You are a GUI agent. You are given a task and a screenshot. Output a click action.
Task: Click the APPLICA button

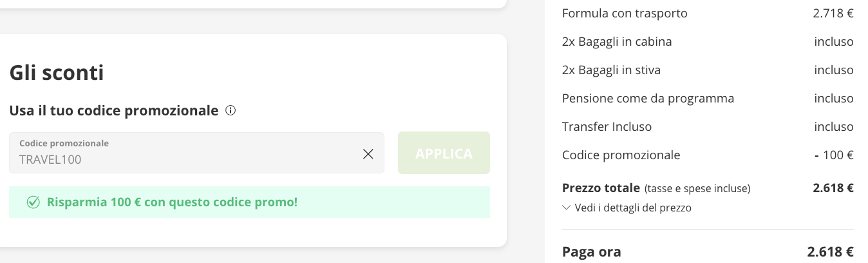(444, 153)
